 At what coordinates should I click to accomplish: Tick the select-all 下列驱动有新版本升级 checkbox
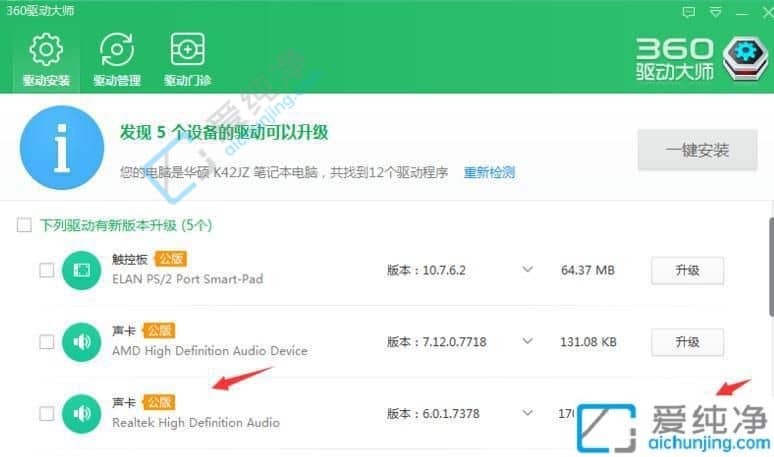24,225
